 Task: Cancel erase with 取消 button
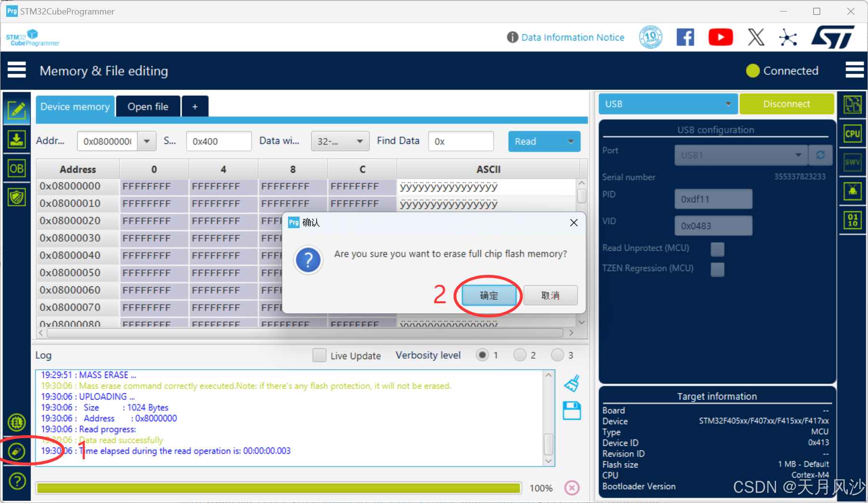coord(550,295)
